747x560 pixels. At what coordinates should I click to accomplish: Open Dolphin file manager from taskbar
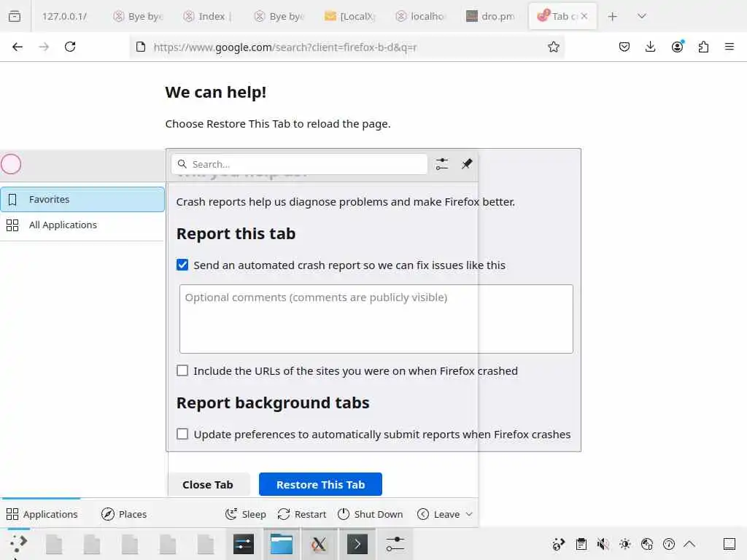coord(281,544)
